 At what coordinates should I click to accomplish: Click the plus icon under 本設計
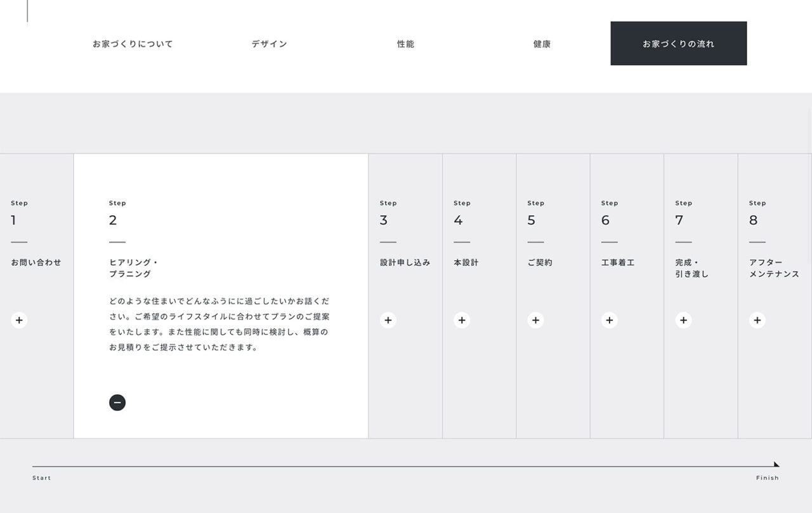[x=462, y=320]
